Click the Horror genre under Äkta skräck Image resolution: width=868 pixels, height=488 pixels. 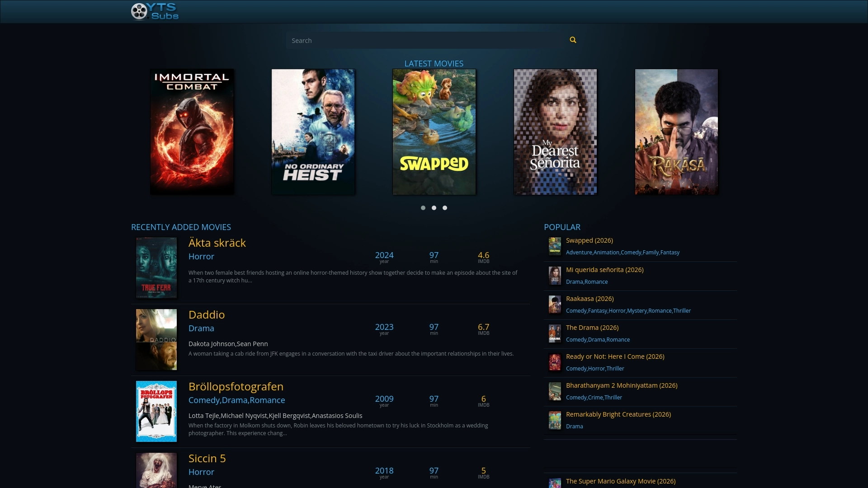[201, 257]
